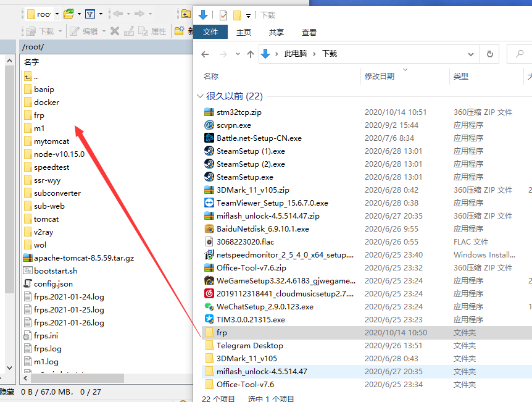
Task: Click the down arrow of WinSCP vertical scrollbar
Action: click(x=9, y=367)
